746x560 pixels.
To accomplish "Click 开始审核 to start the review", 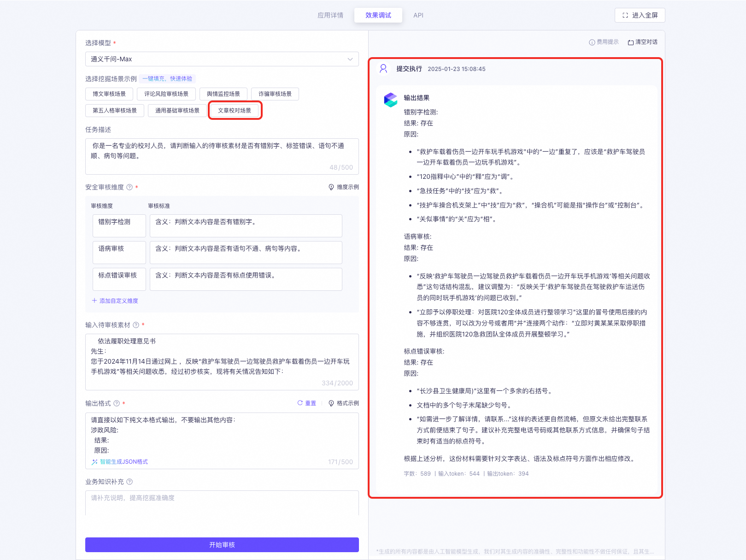I will 222,545.
